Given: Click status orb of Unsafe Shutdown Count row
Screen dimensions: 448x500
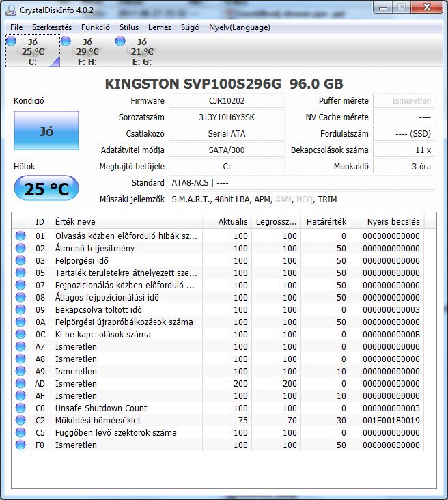Looking at the screenshot, I should tap(20, 408).
